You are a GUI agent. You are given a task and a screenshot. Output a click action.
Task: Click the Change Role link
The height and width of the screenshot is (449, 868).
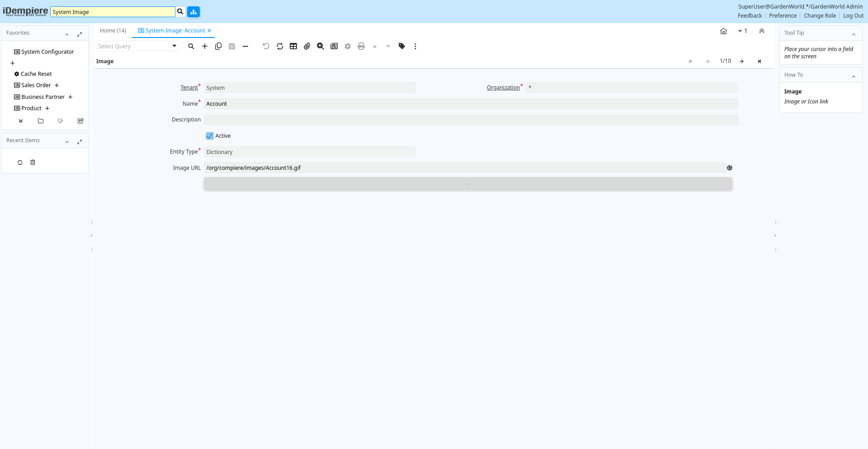tap(820, 16)
